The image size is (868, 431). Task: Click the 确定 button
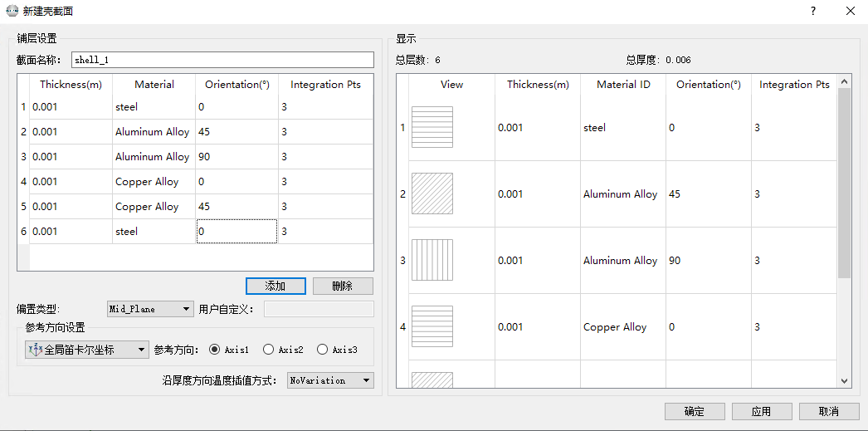tap(695, 411)
